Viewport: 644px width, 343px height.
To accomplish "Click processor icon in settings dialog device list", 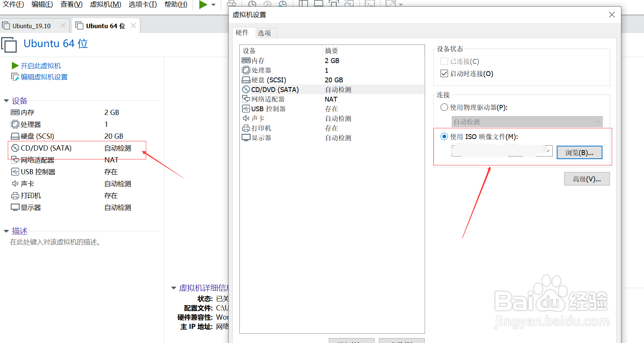I will 246,70.
